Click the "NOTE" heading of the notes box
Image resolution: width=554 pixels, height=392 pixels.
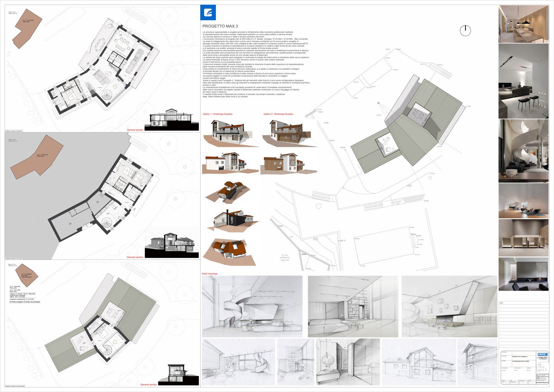501,303
